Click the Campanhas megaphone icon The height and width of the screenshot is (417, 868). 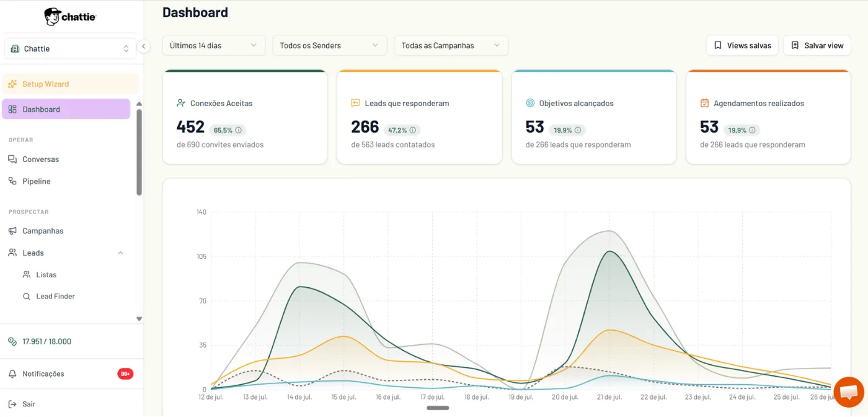click(12, 231)
